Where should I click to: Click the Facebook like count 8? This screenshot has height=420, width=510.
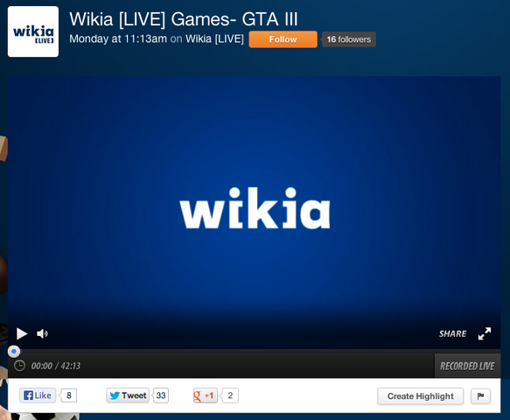tap(68, 395)
